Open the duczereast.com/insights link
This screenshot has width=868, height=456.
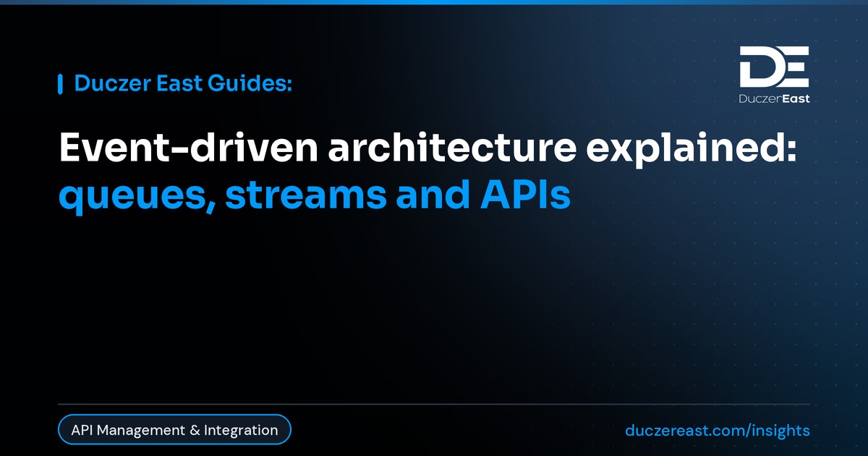pos(718,430)
